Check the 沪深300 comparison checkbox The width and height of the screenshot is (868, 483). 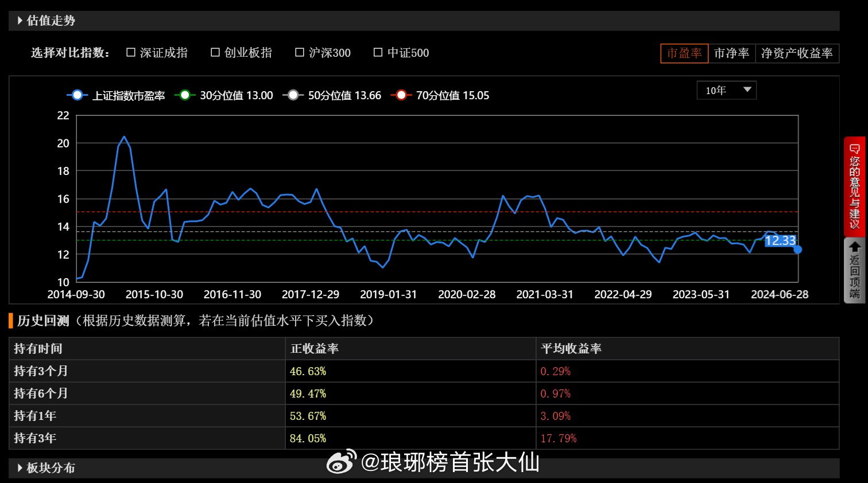[300, 52]
